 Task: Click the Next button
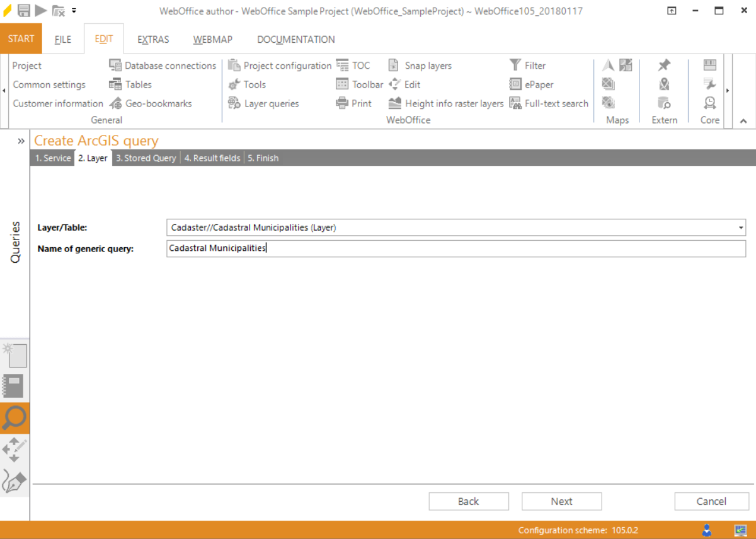(561, 501)
